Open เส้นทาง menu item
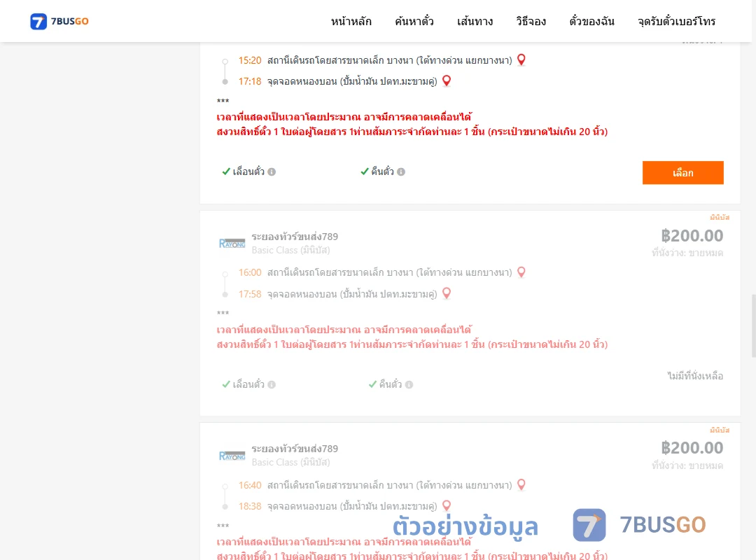This screenshot has height=560, width=756. pyautogui.click(x=475, y=21)
